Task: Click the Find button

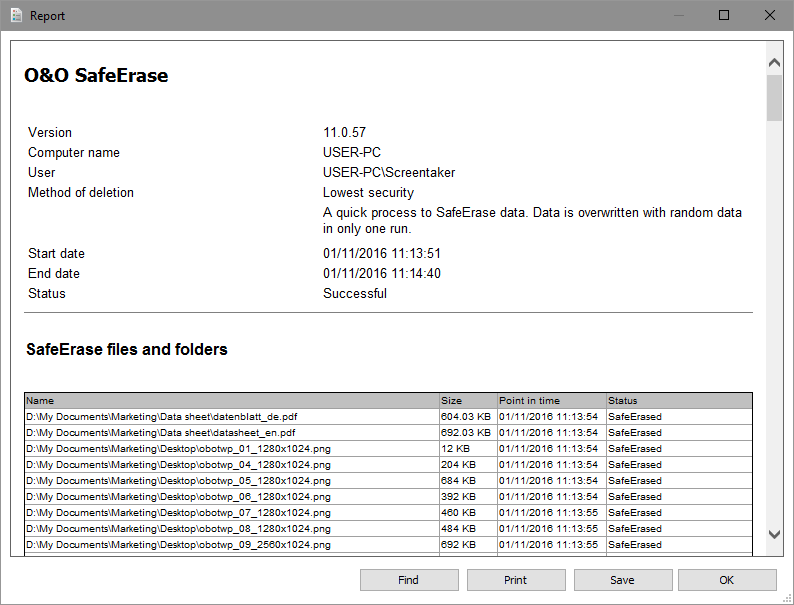Action: pos(409,580)
